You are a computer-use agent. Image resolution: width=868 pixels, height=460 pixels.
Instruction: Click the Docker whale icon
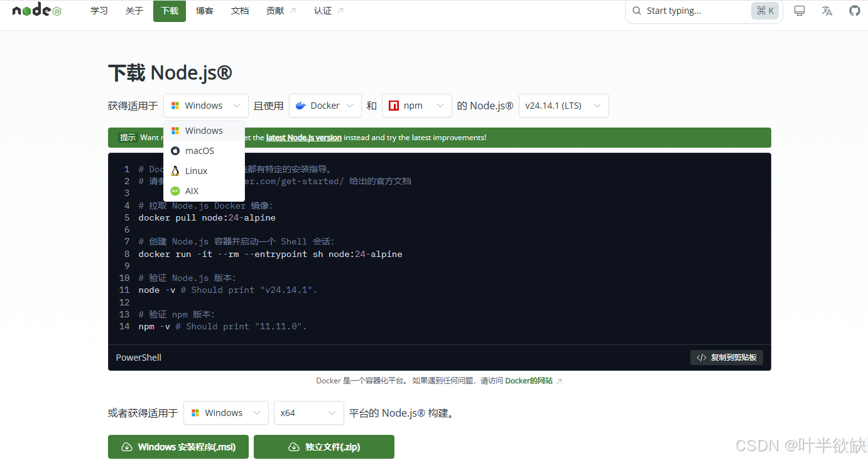click(x=301, y=106)
